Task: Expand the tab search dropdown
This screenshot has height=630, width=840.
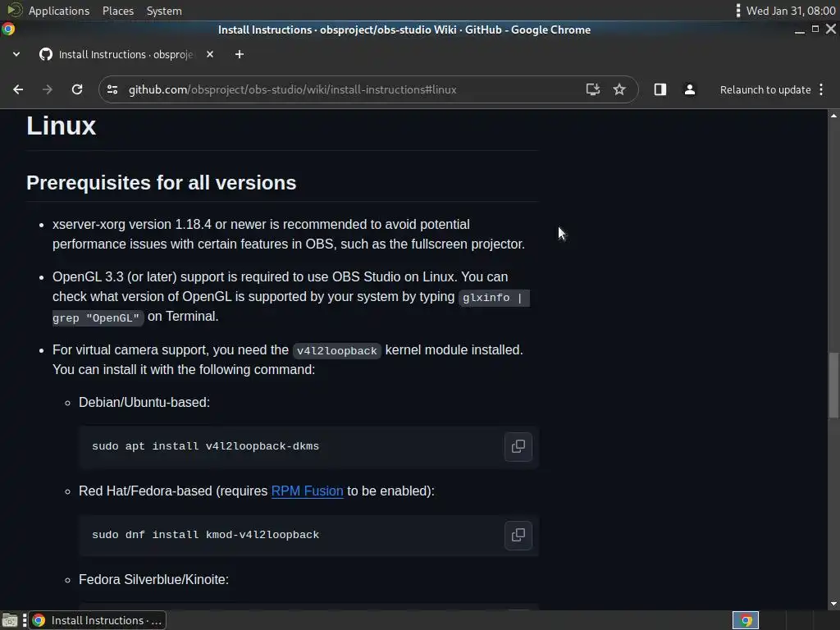Action: point(16,54)
